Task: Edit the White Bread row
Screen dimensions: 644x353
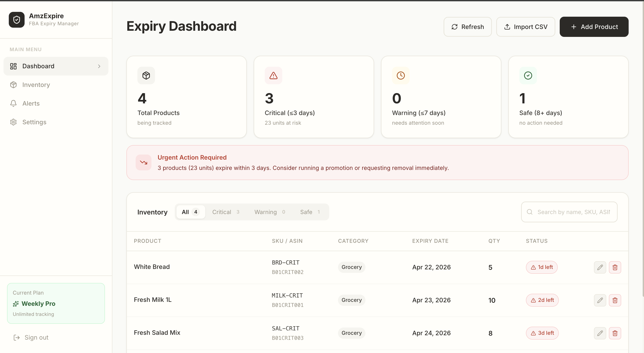Action: [600, 267]
